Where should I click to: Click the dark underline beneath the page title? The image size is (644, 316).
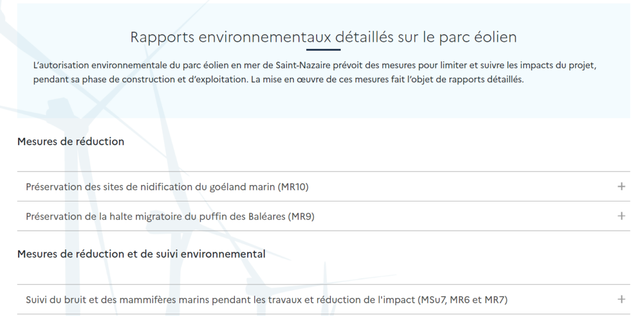coord(323,50)
